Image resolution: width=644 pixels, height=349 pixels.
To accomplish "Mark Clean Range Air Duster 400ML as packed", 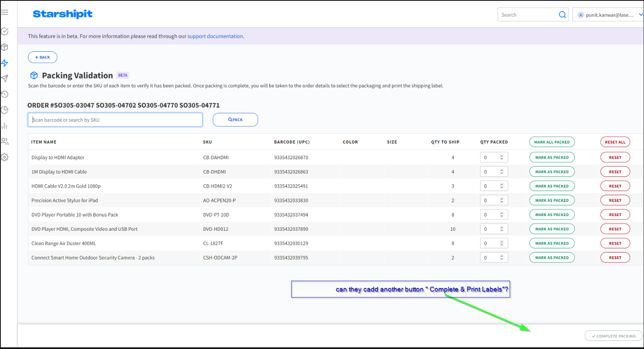I will click(552, 243).
